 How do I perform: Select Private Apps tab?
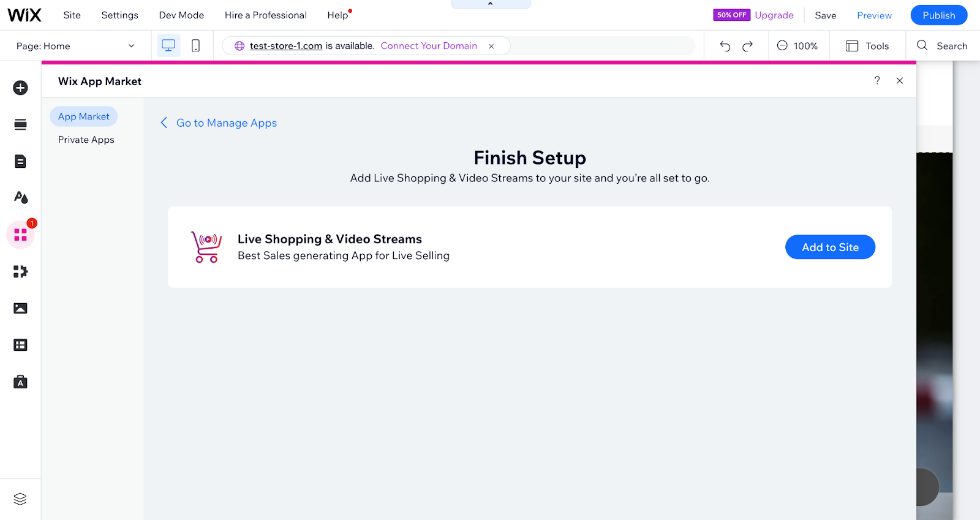86,140
